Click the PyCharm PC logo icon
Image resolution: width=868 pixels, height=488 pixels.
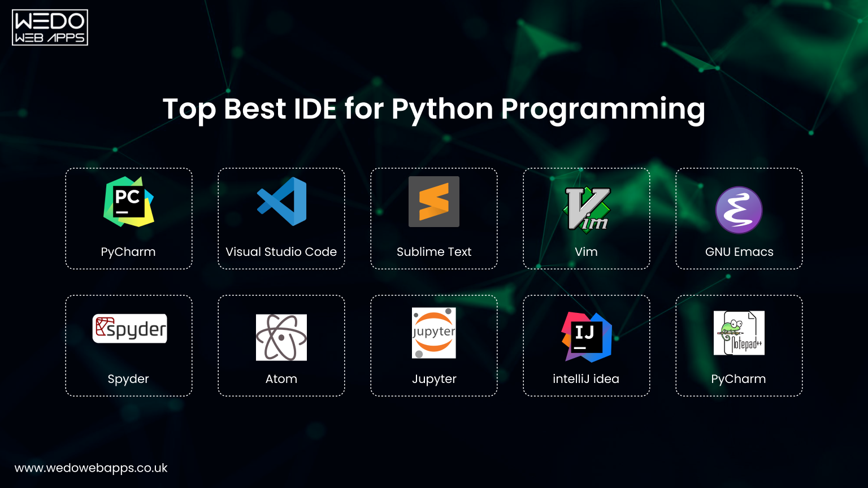tap(129, 202)
